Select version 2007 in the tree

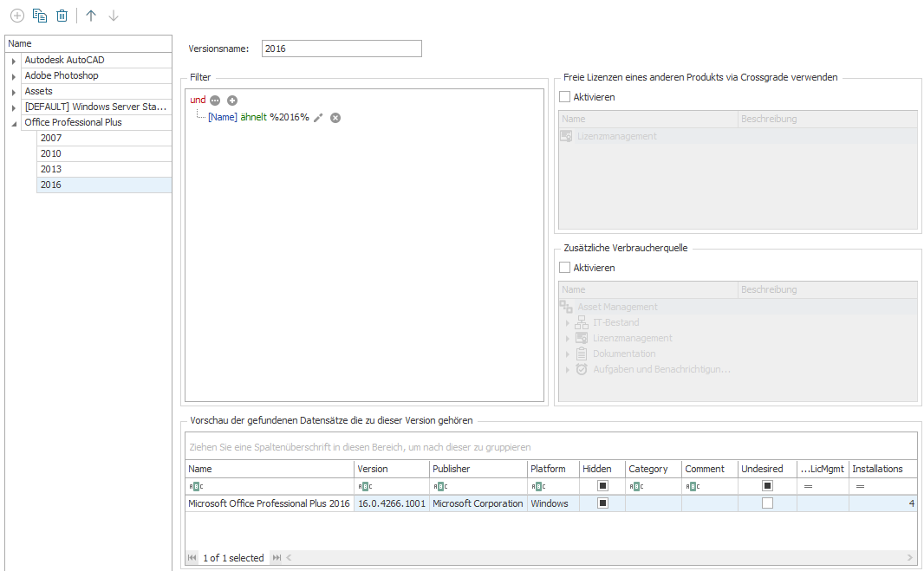(104, 138)
